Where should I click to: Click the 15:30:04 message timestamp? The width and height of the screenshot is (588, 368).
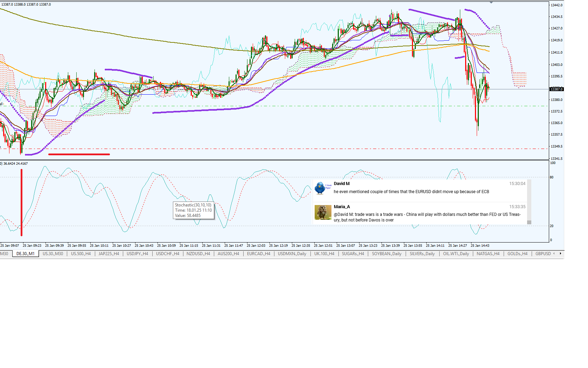[x=517, y=184]
